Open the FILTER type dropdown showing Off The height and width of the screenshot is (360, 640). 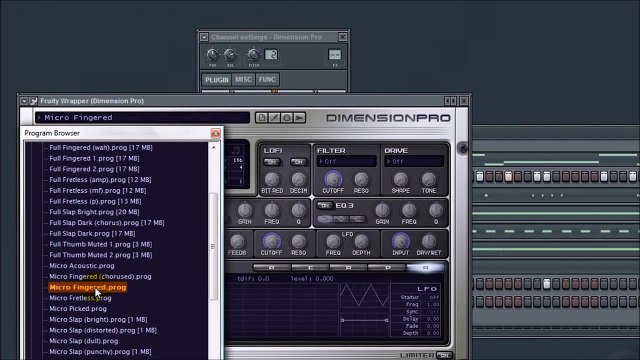[347, 161]
